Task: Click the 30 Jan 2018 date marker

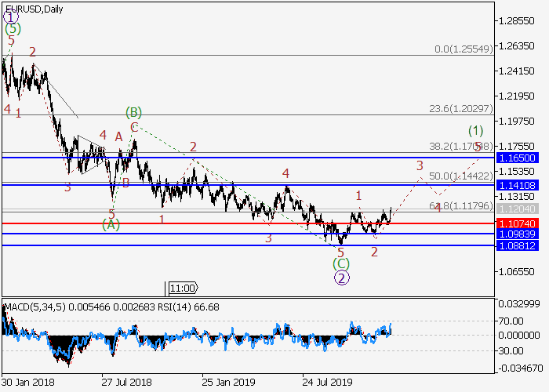Action: point(27,383)
